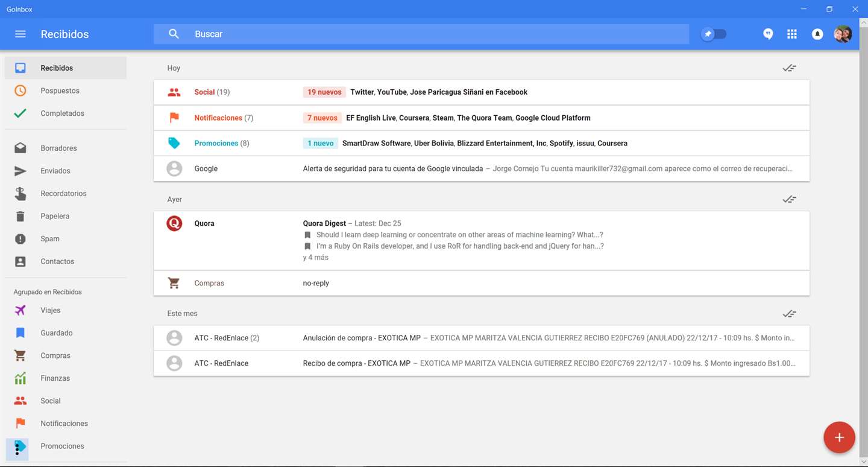Expand the Compras no-reply bundle

click(482, 283)
